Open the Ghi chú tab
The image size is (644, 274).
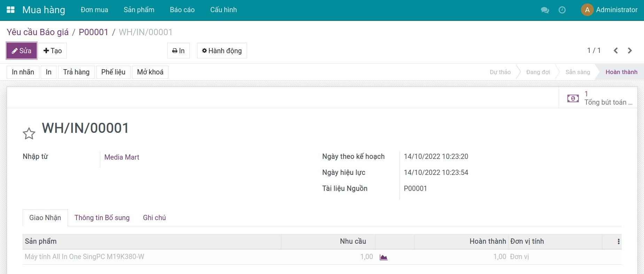154,218
